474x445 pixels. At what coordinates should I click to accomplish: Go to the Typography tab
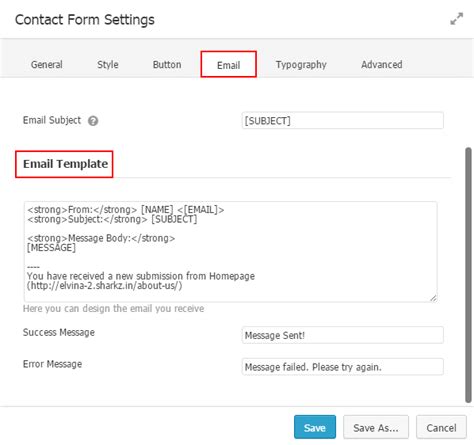(301, 65)
